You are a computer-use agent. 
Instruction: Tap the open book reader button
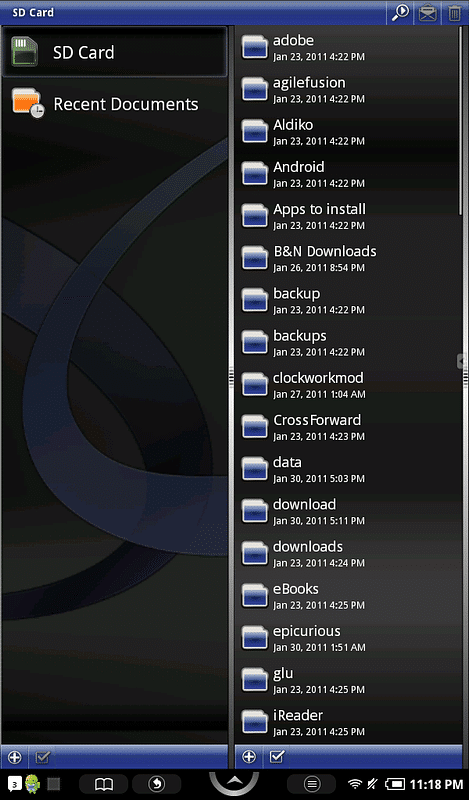click(x=104, y=784)
